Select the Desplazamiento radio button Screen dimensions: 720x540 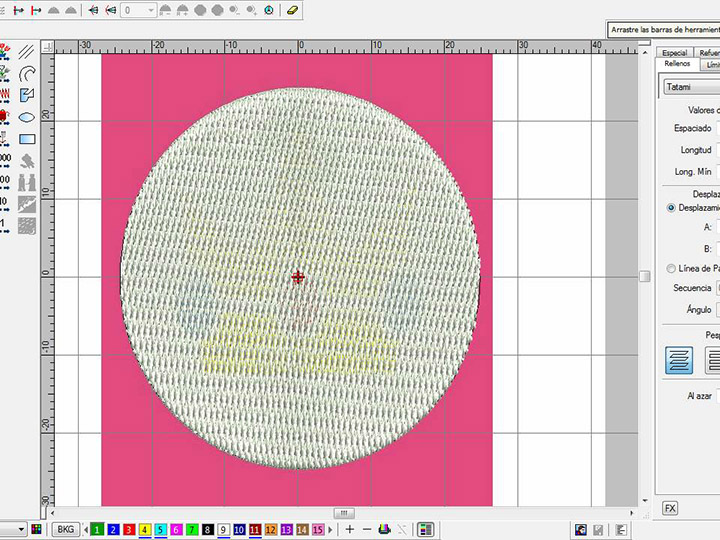click(x=671, y=208)
